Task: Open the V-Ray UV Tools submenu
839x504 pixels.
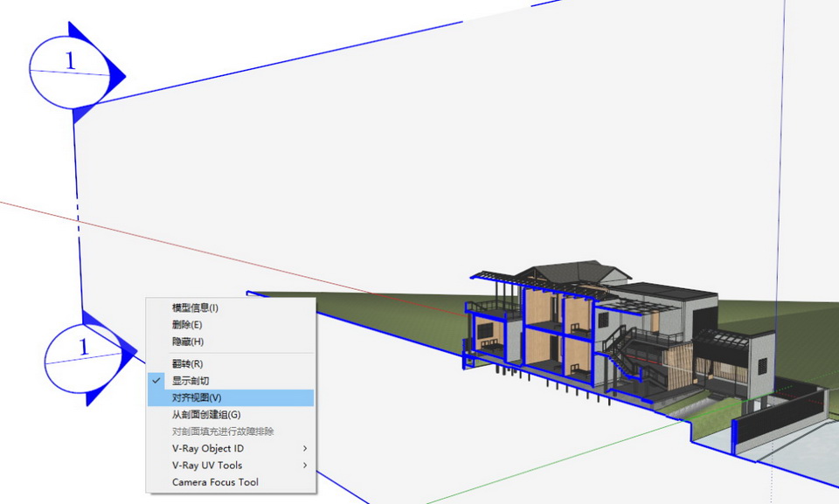Action: 207,466
